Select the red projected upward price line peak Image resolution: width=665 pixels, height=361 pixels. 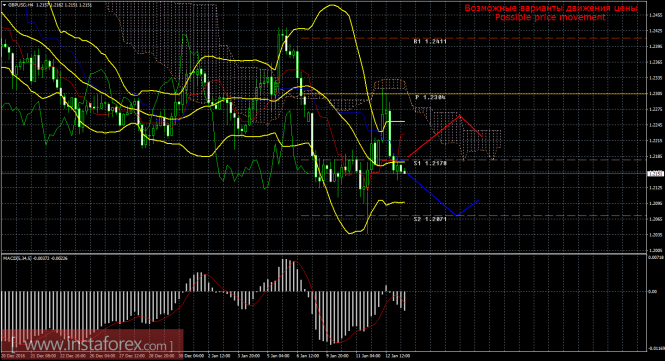(x=460, y=116)
